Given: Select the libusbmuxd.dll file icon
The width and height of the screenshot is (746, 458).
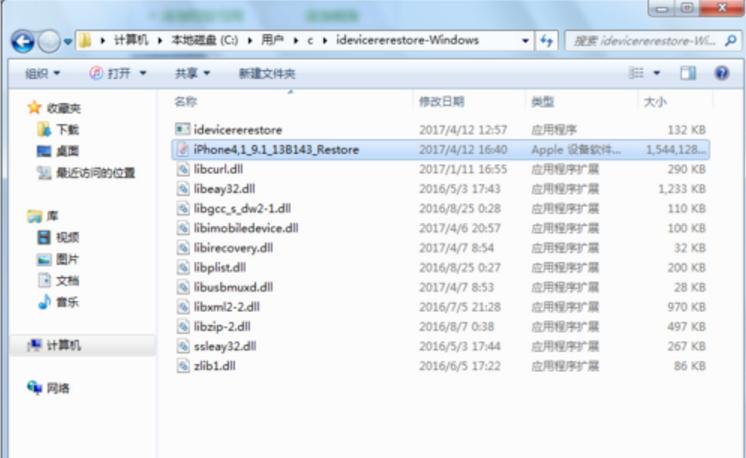Looking at the screenshot, I should tap(183, 287).
